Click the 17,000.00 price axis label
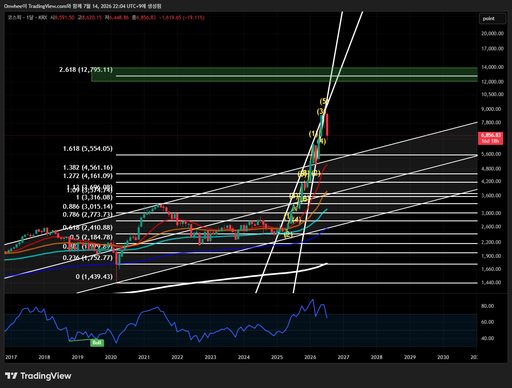This screenshot has height=388, width=512. click(x=492, y=48)
